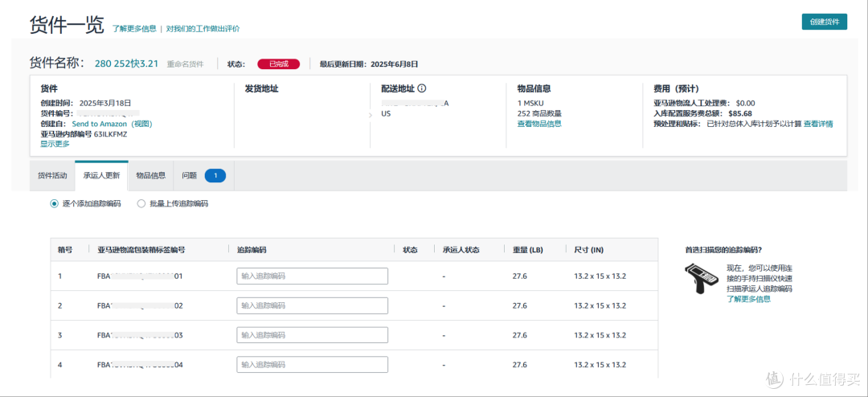Open 查看物品信息 link

(x=539, y=124)
